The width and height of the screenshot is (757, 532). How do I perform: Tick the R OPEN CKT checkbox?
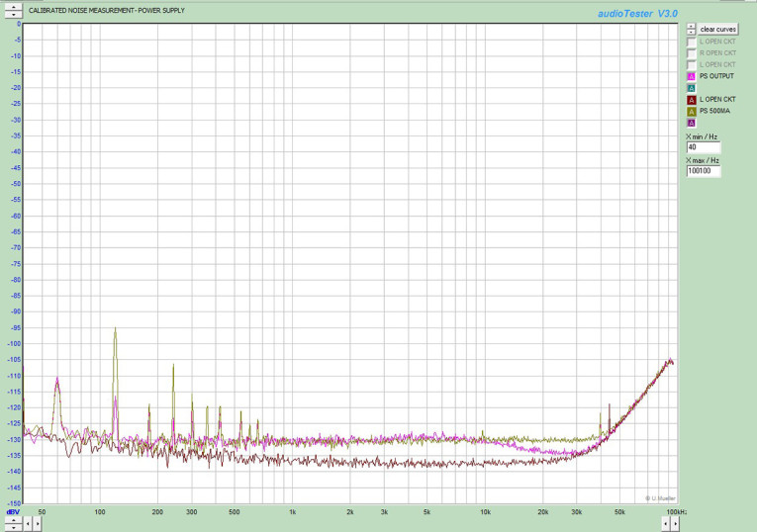coord(692,53)
